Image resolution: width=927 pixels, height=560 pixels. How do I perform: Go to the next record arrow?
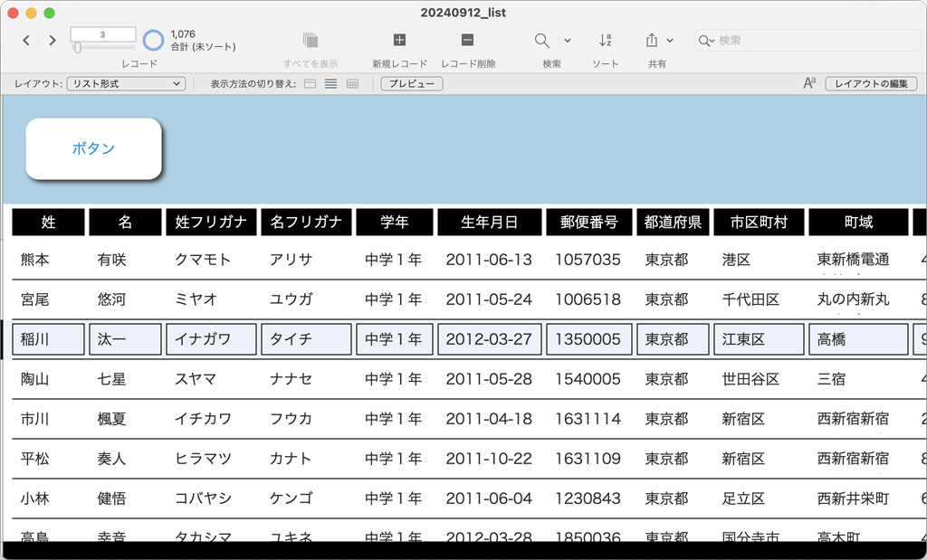click(x=53, y=40)
